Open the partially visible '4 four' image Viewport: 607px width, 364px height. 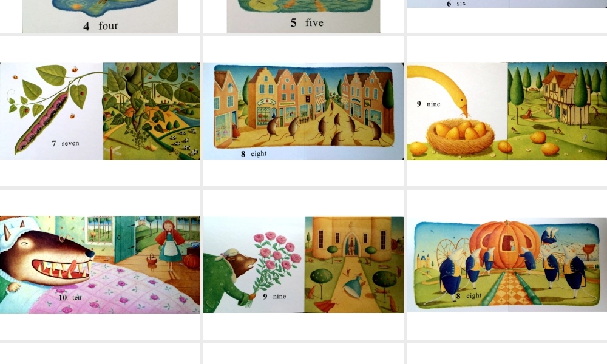point(100,16)
